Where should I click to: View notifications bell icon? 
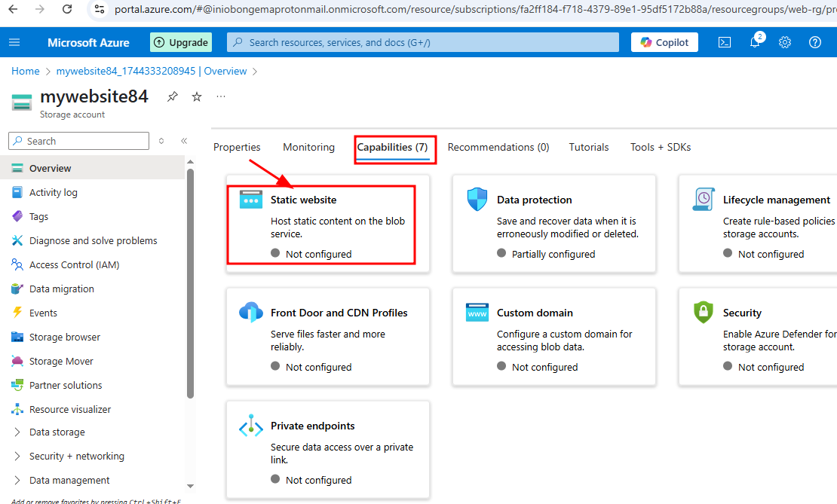tap(756, 41)
